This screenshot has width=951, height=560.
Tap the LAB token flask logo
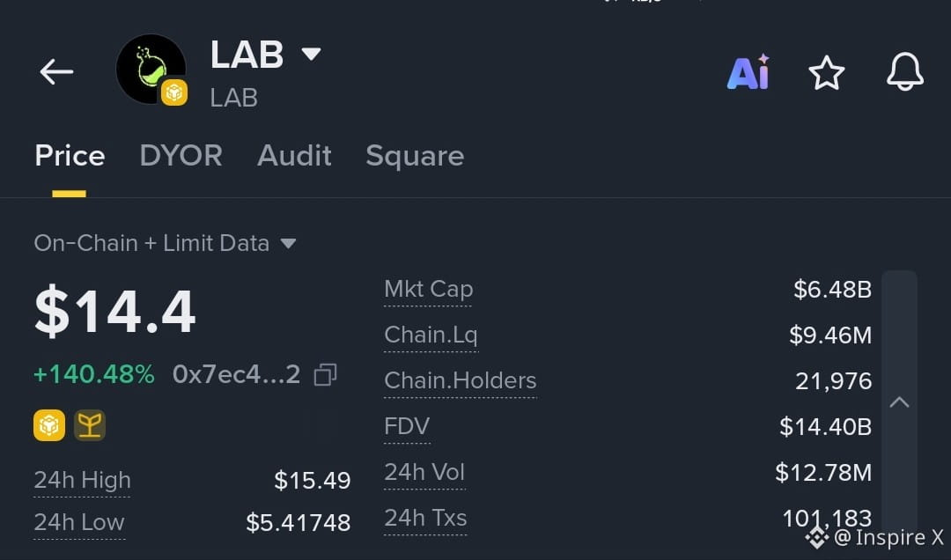[151, 70]
